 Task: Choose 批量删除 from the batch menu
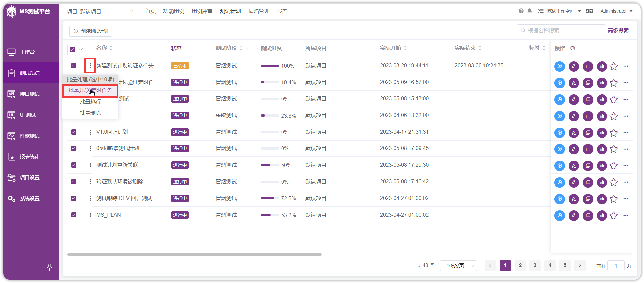(x=90, y=113)
